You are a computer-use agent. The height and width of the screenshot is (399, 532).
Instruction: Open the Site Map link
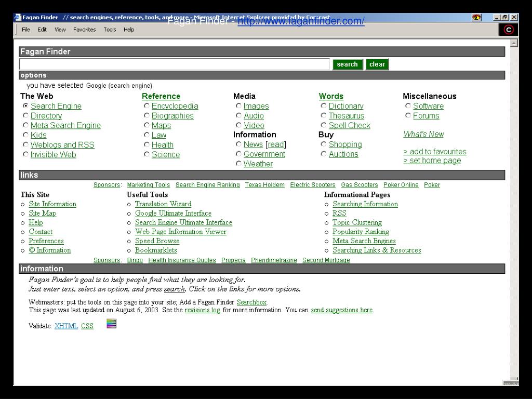[x=43, y=213]
